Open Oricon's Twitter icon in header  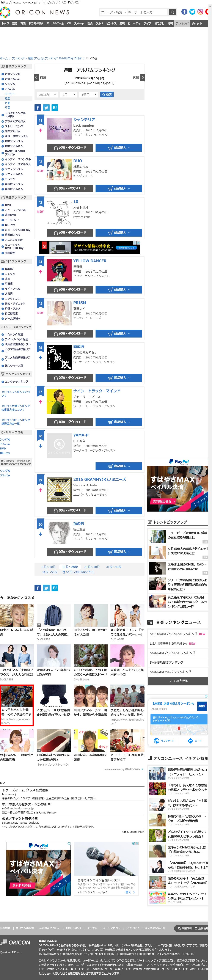pyautogui.click(x=192, y=12)
